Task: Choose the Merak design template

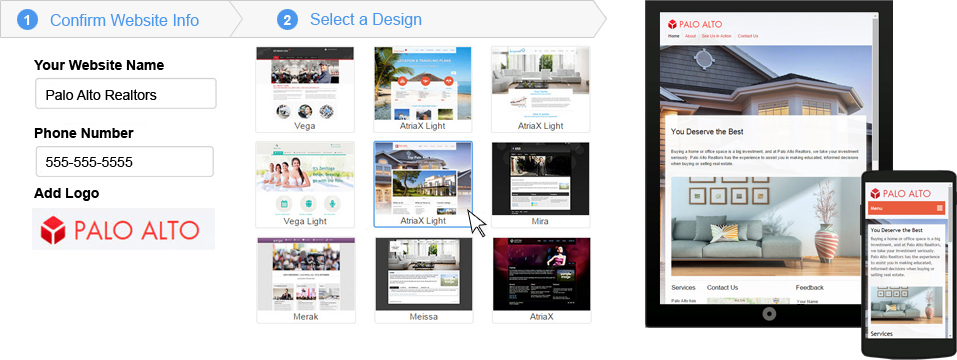Action: click(306, 280)
